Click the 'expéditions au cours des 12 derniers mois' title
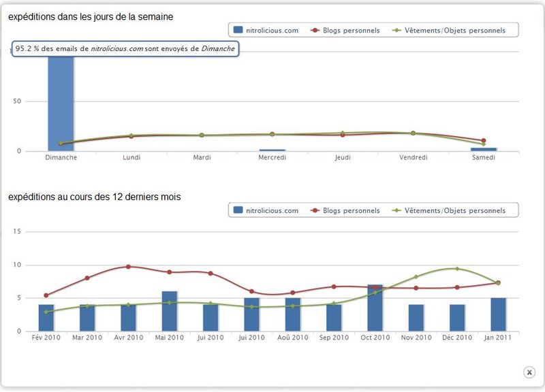 (95, 197)
